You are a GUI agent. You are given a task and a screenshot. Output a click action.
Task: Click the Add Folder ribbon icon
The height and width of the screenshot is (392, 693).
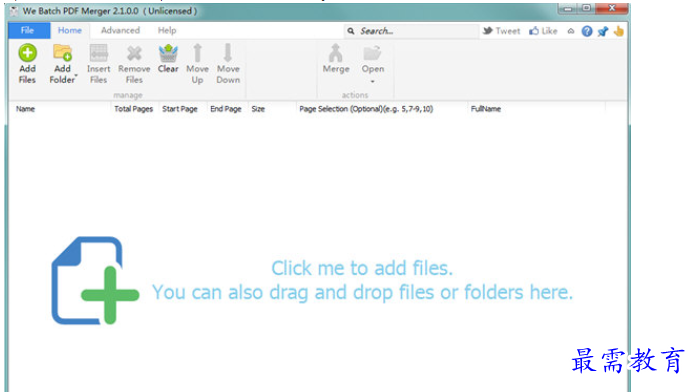62,53
